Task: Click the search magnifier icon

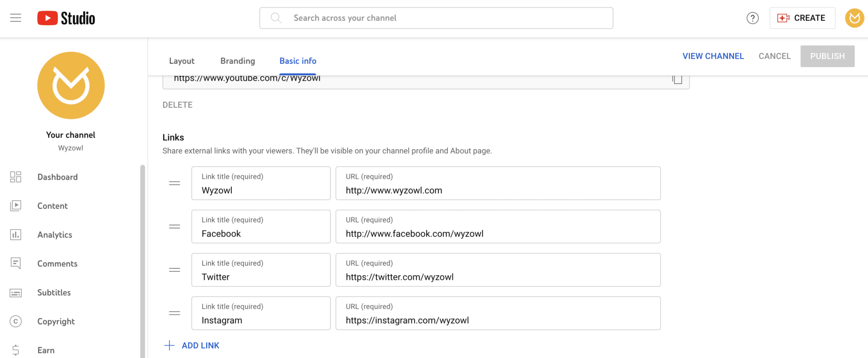Action: (276, 18)
